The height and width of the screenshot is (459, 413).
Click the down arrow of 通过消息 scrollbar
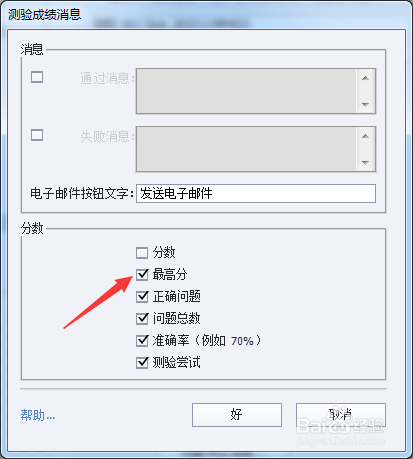click(x=365, y=105)
